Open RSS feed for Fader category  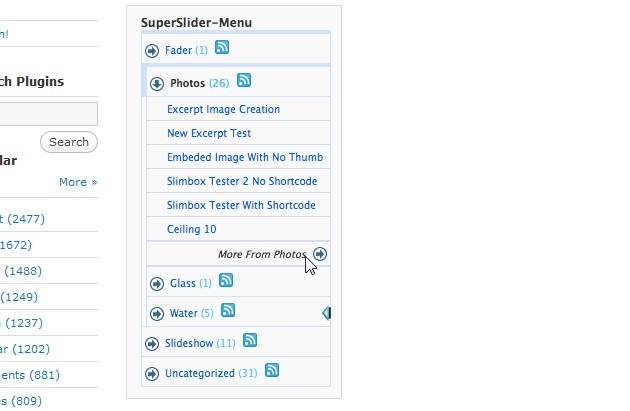tap(222, 48)
